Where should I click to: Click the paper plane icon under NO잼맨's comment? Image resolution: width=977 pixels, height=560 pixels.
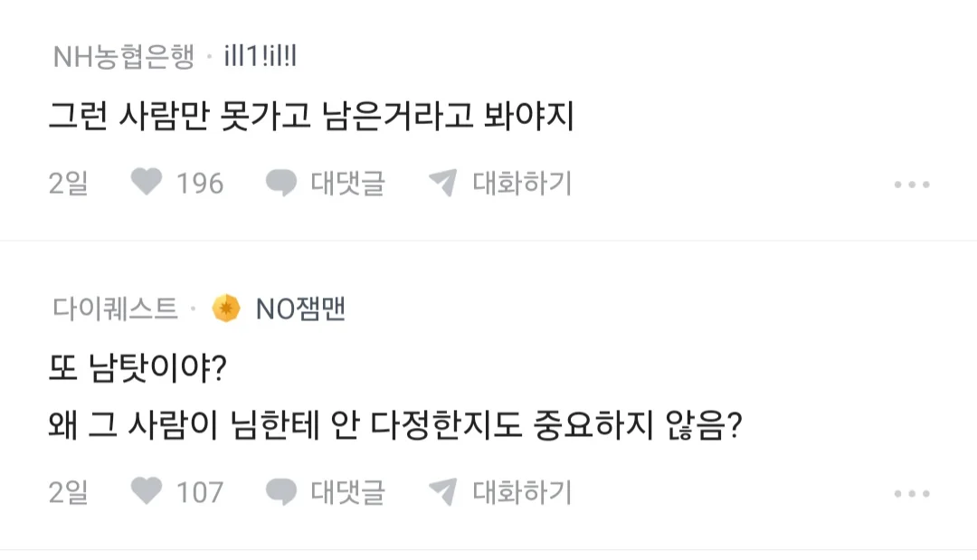pos(442,492)
